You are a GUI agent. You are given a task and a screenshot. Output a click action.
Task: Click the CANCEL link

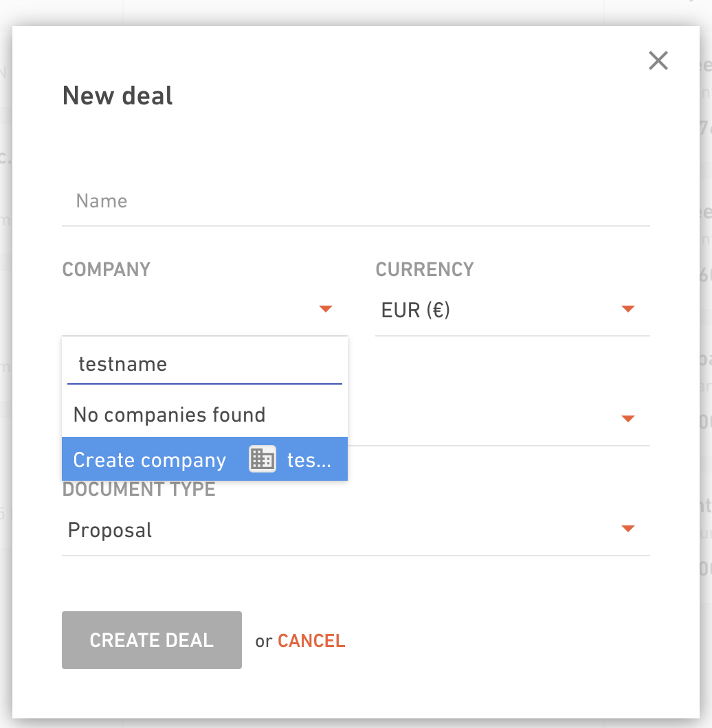(x=311, y=641)
